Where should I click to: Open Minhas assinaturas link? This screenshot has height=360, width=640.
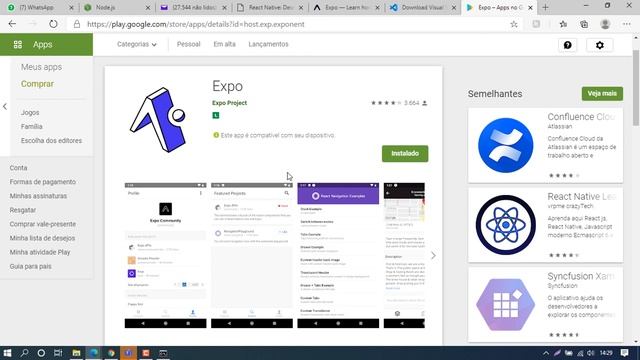[38, 196]
